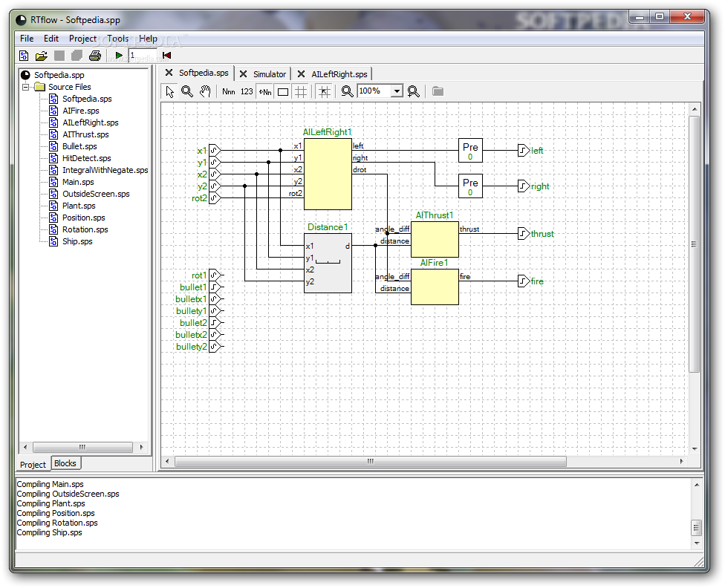Select OutsideScreen.sps in project tree
Viewport: 725px width, 588px height.
click(x=96, y=194)
